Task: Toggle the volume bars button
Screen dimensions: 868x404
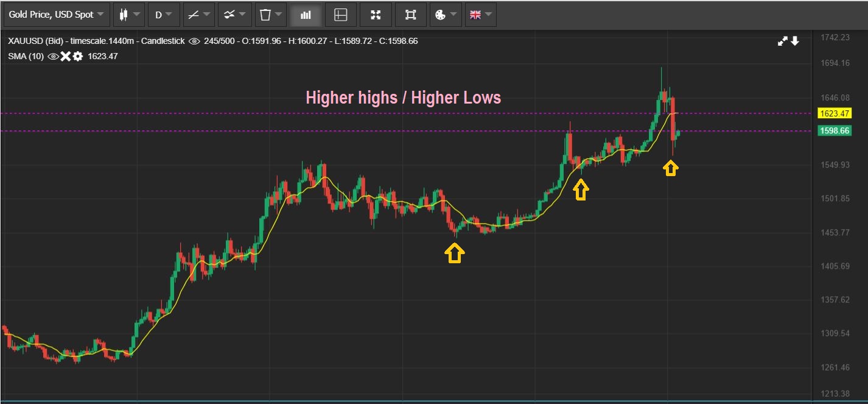Action: pyautogui.click(x=306, y=15)
